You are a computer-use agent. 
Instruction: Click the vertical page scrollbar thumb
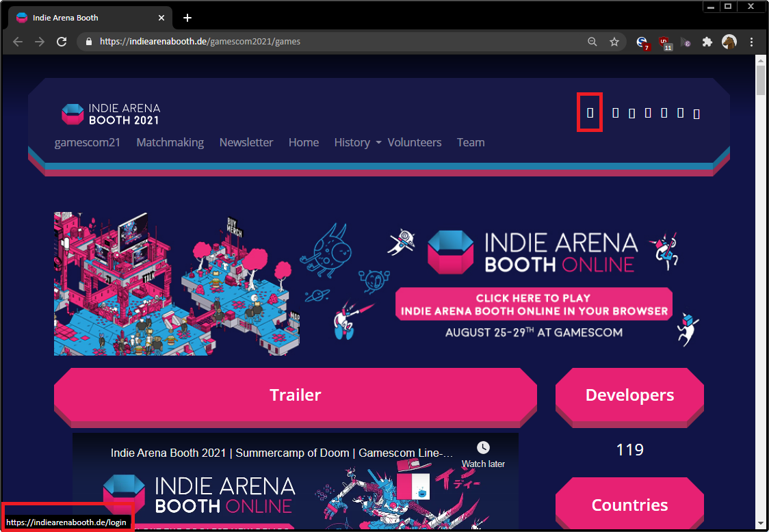761,80
